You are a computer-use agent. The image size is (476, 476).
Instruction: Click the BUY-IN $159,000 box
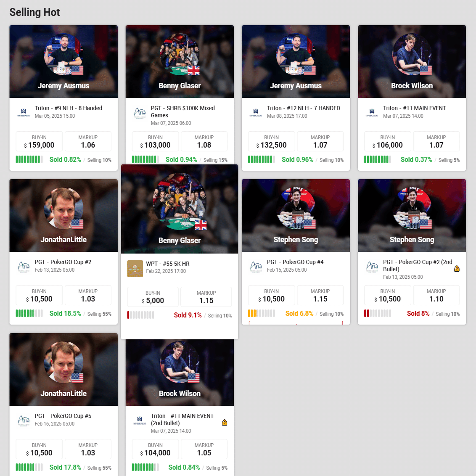[39, 141]
